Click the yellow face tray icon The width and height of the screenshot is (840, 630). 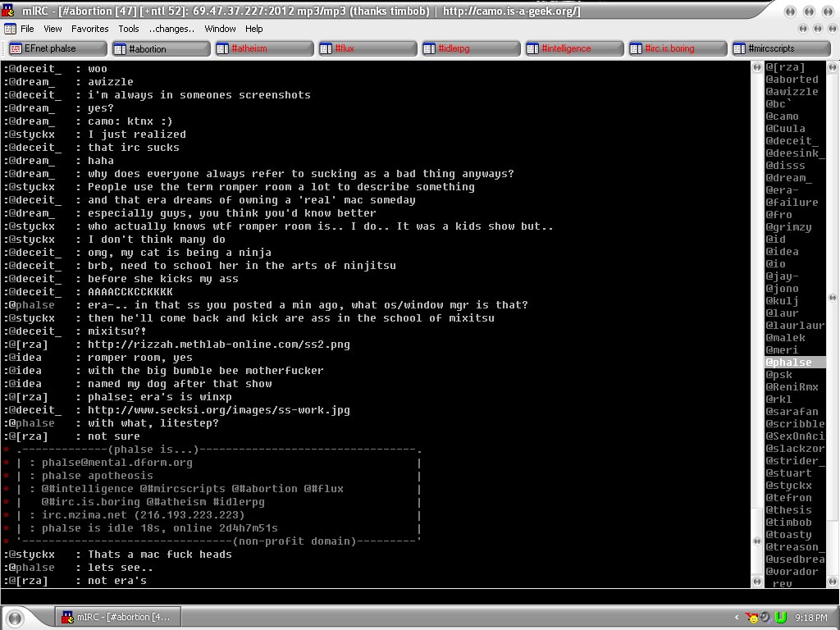click(x=751, y=617)
